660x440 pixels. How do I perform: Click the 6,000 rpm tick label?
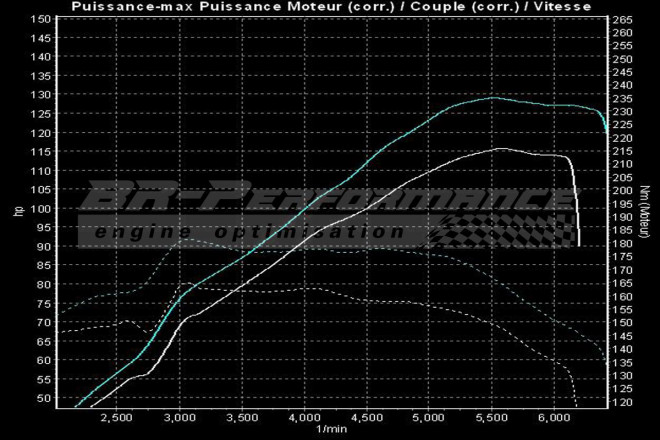pos(552,417)
